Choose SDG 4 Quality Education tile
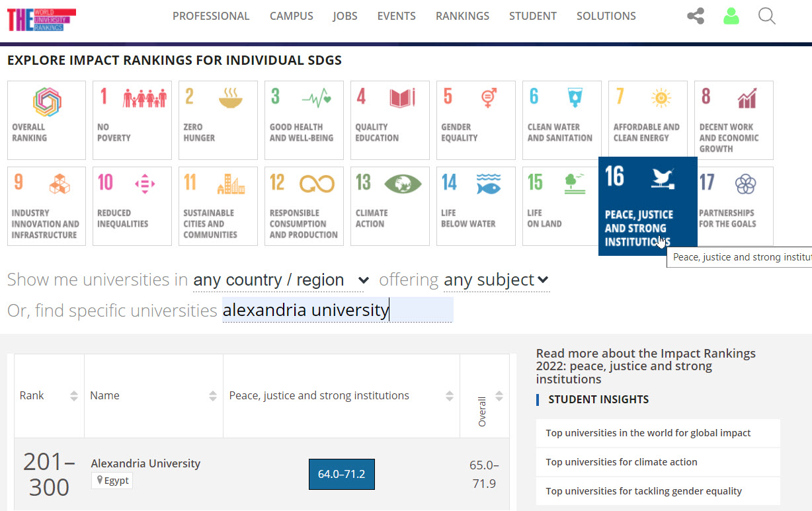Image resolution: width=812 pixels, height=511 pixels. point(390,120)
